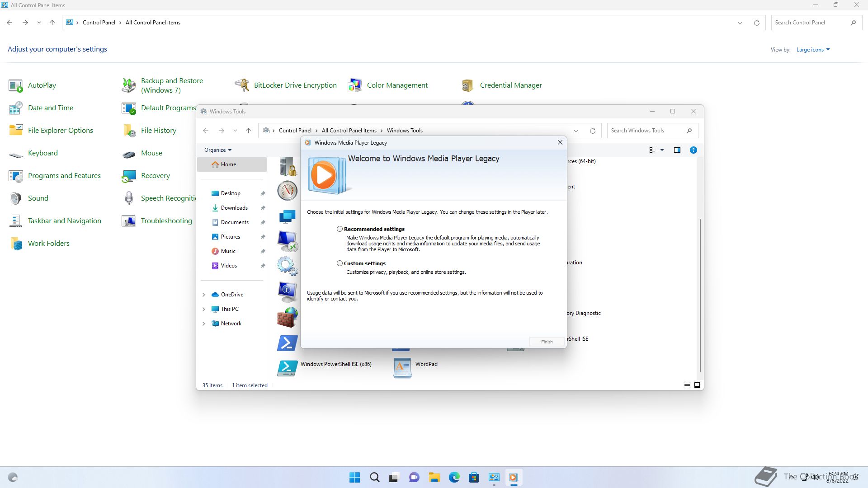Open the Organize menu in Windows Tools
Viewport: 868px width, 488px height.
(x=217, y=150)
